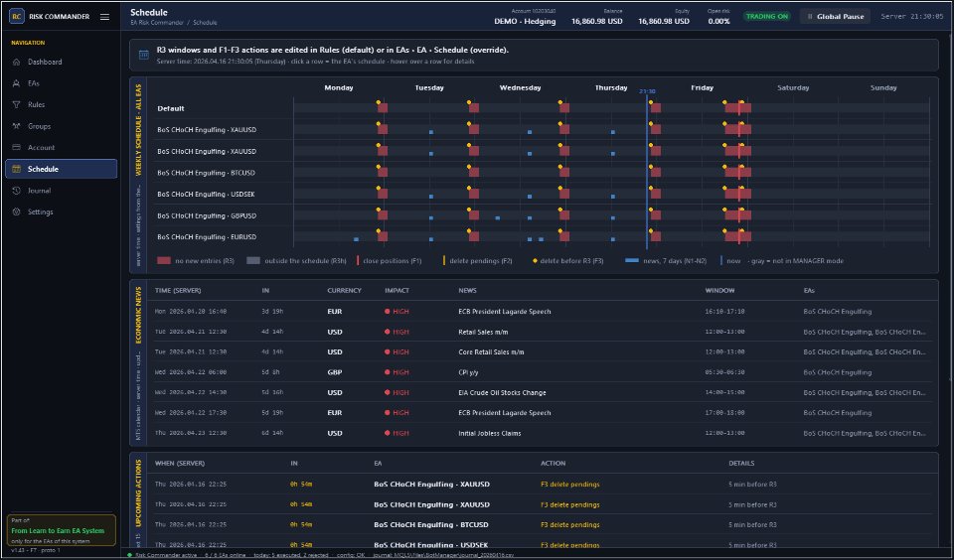
Task: Click the blue news 7 days legend swatch
Action: tap(632, 260)
